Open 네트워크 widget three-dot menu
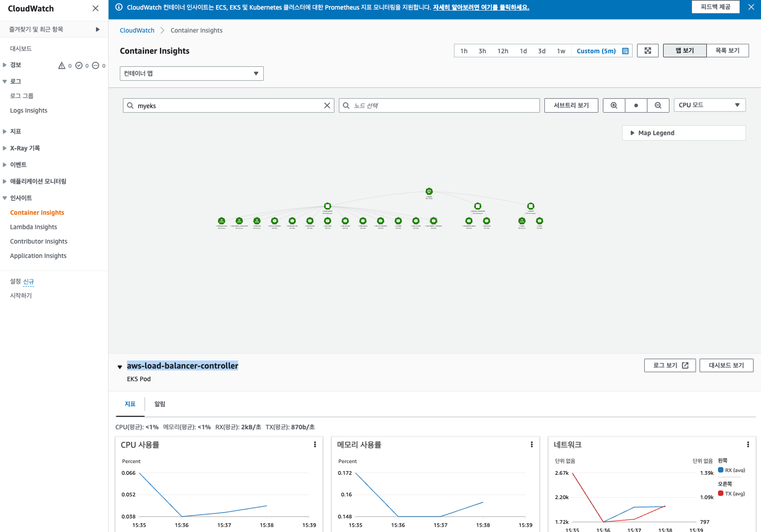The width and height of the screenshot is (761, 532). [x=748, y=444]
